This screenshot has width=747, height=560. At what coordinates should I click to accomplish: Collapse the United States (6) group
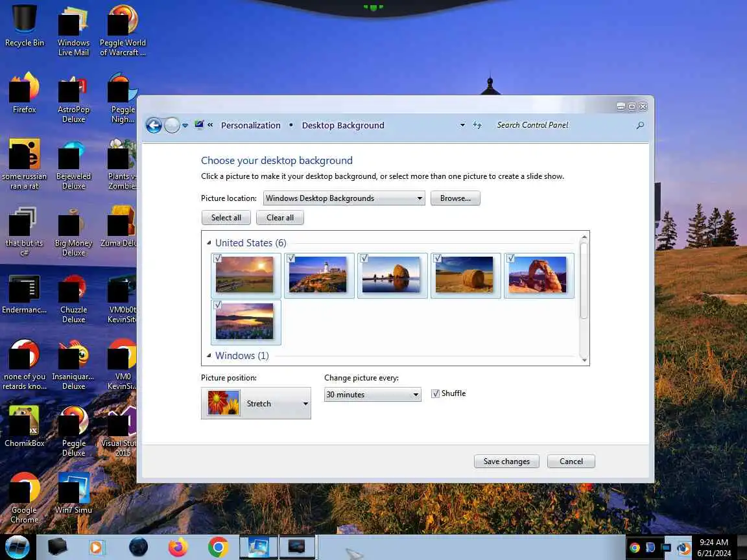point(209,243)
